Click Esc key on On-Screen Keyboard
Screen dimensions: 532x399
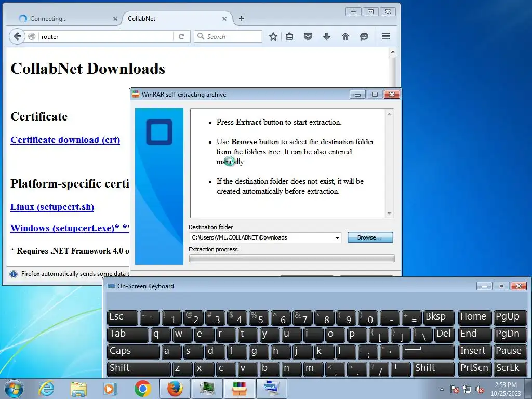pyautogui.click(x=123, y=317)
